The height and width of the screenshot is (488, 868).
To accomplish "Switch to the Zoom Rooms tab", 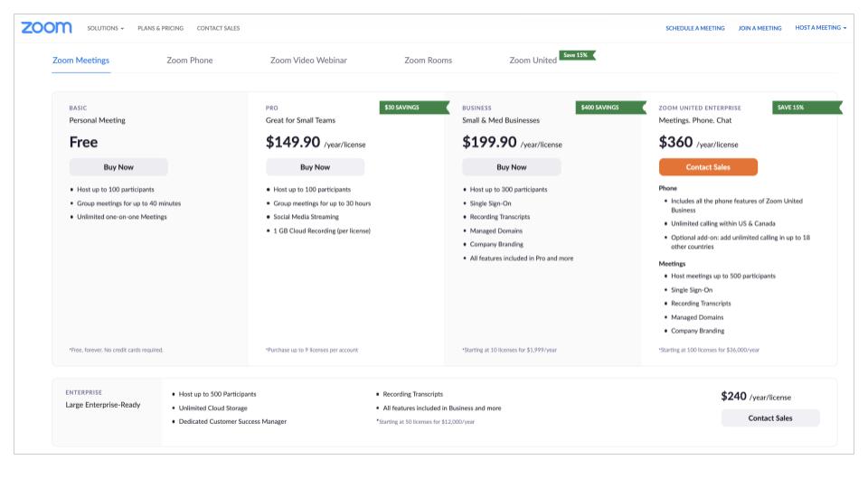I will 428,61.
